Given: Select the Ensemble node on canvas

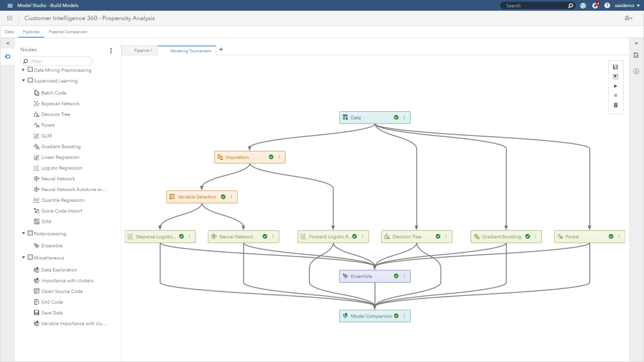Looking at the screenshot, I should pos(365,276).
